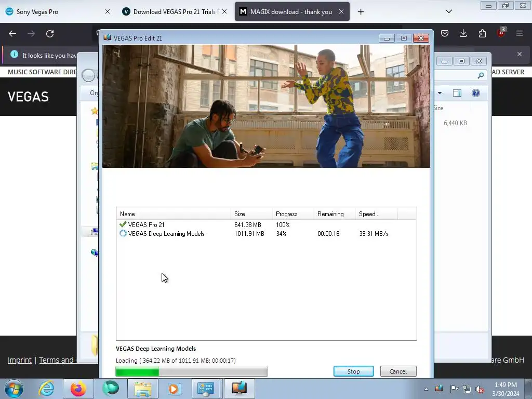Open the Windows Start menu
The width and height of the screenshot is (532, 399).
click(x=14, y=389)
